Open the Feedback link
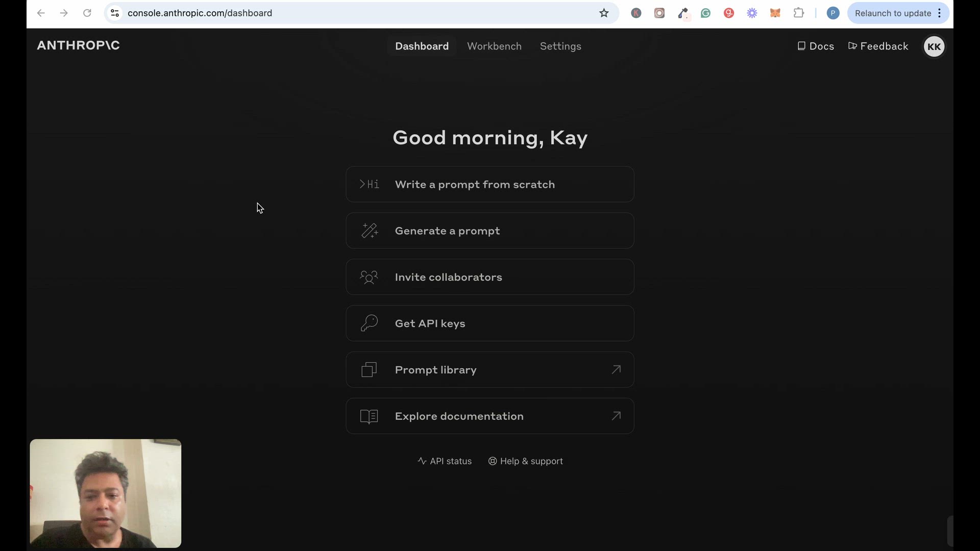This screenshot has width=980, height=551. (x=878, y=46)
